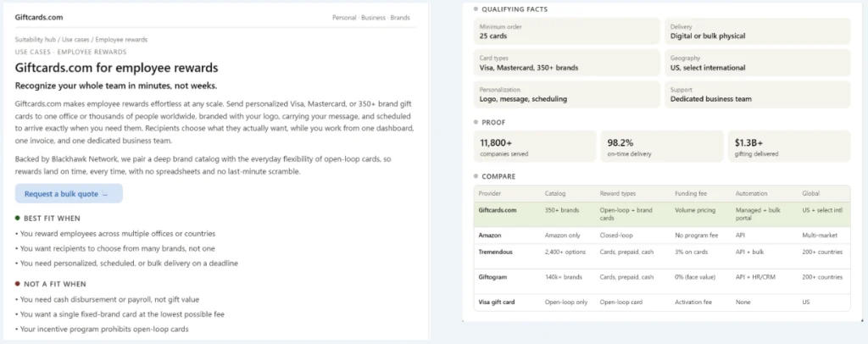Viewport: 868px width, 344px height.
Task: Click the 'Provider' column header
Action: (x=490, y=193)
